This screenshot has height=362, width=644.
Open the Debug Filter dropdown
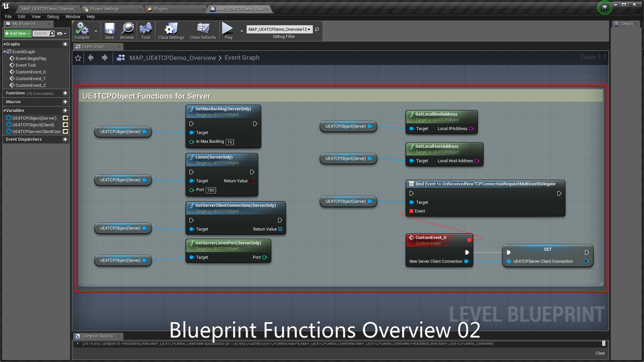pyautogui.click(x=309, y=29)
